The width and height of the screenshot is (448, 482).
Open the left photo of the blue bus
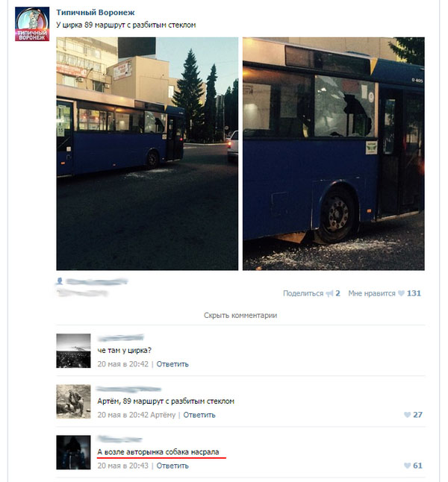click(x=147, y=154)
